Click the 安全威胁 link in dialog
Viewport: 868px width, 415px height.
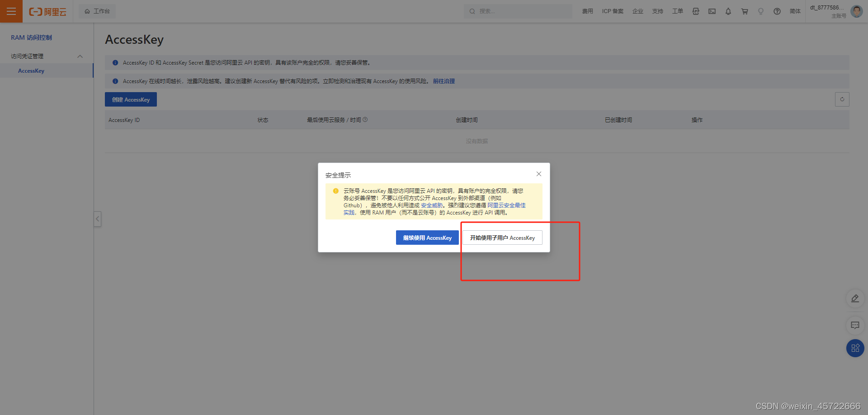pos(432,205)
